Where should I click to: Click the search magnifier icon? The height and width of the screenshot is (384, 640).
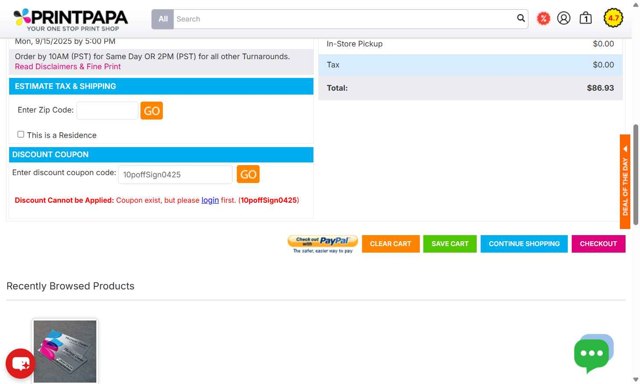(520, 18)
